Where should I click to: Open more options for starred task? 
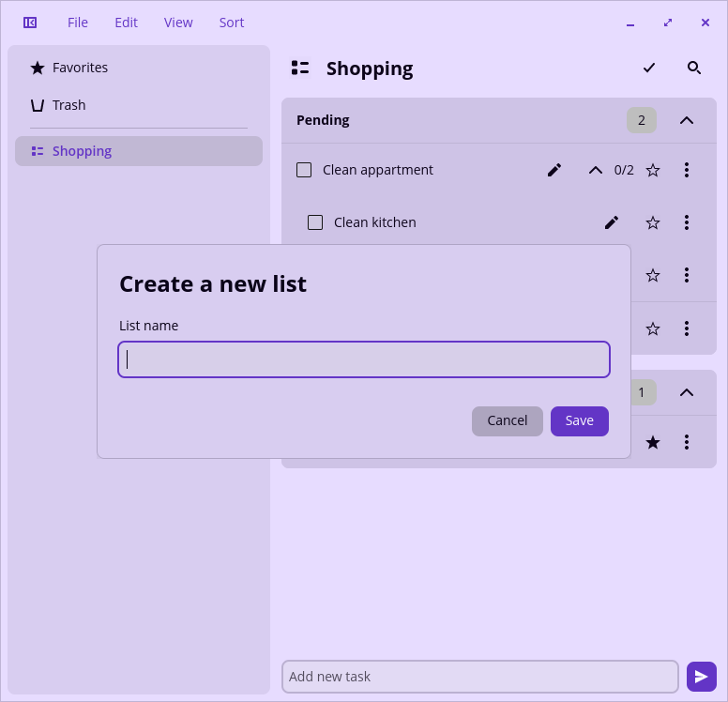(x=687, y=442)
